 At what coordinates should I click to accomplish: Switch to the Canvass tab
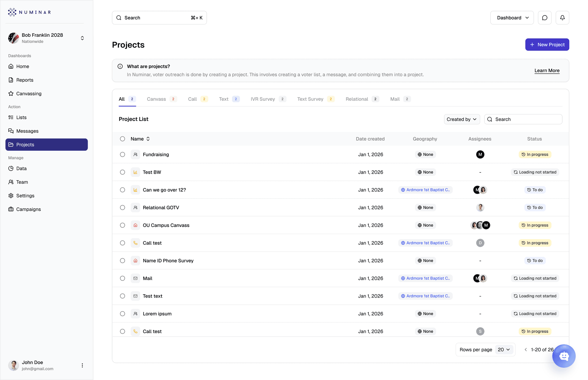tap(162, 99)
